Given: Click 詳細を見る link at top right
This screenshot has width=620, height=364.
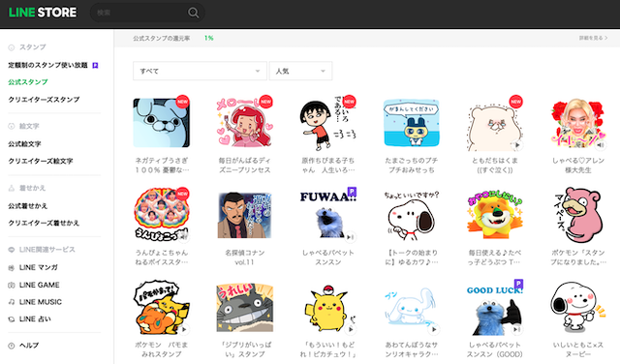Looking at the screenshot, I should (x=593, y=38).
